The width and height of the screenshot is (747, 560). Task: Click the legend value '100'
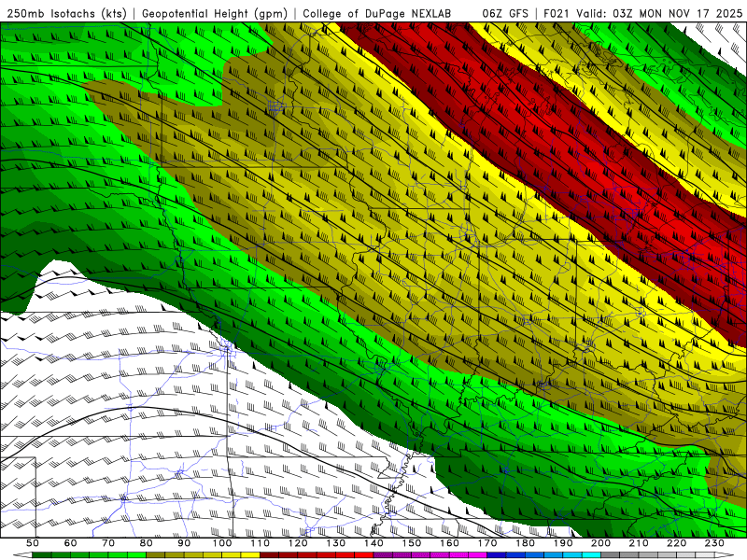tap(222, 543)
